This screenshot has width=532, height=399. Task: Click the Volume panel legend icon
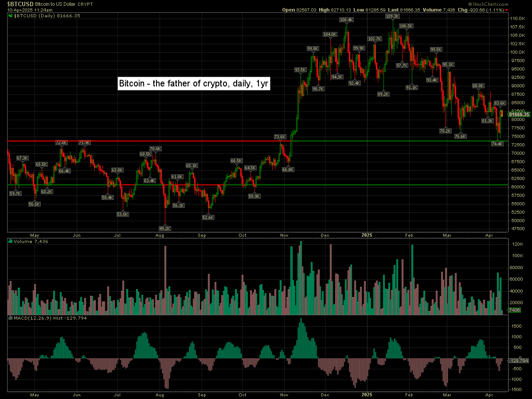tap(11, 242)
